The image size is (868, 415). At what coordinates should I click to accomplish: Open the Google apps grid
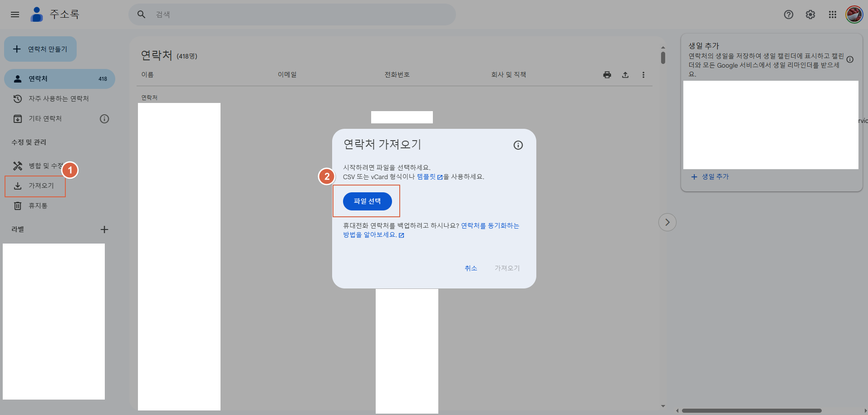click(833, 15)
